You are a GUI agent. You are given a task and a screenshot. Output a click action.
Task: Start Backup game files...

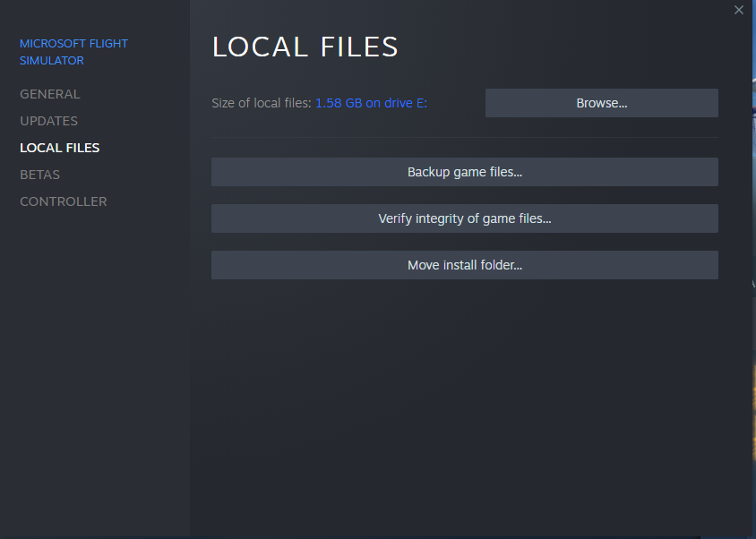tap(465, 172)
